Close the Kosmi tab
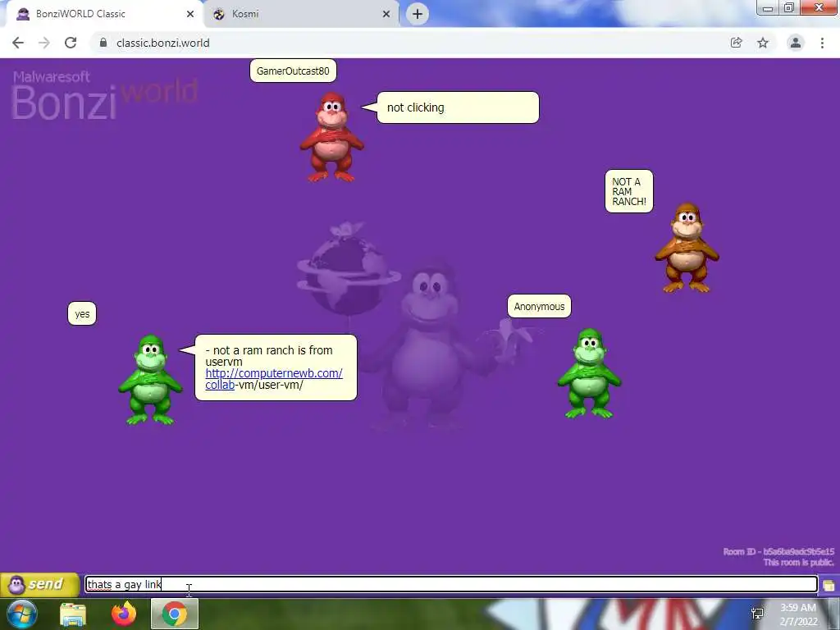This screenshot has width=840, height=630. pos(386,14)
